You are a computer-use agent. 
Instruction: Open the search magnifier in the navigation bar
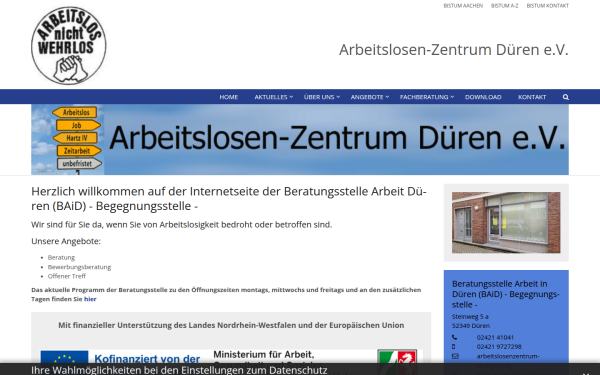pos(566,97)
